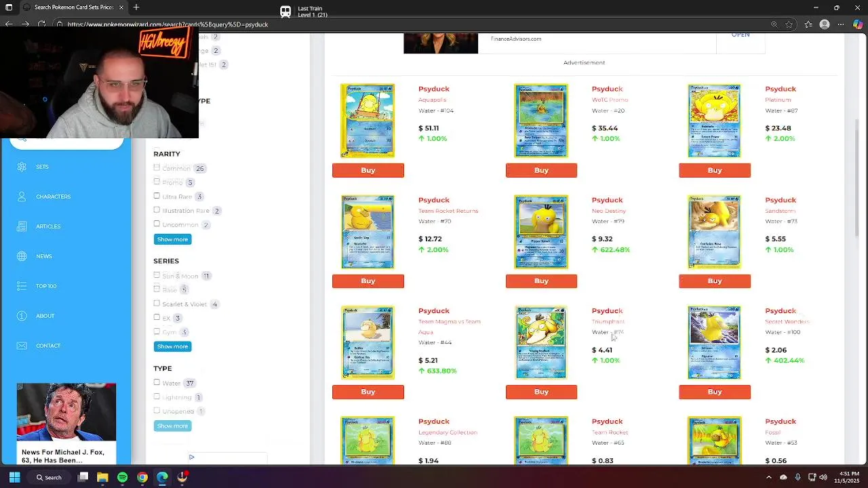
Task: Open the tab actions icon left of tab
Action: (x=9, y=7)
